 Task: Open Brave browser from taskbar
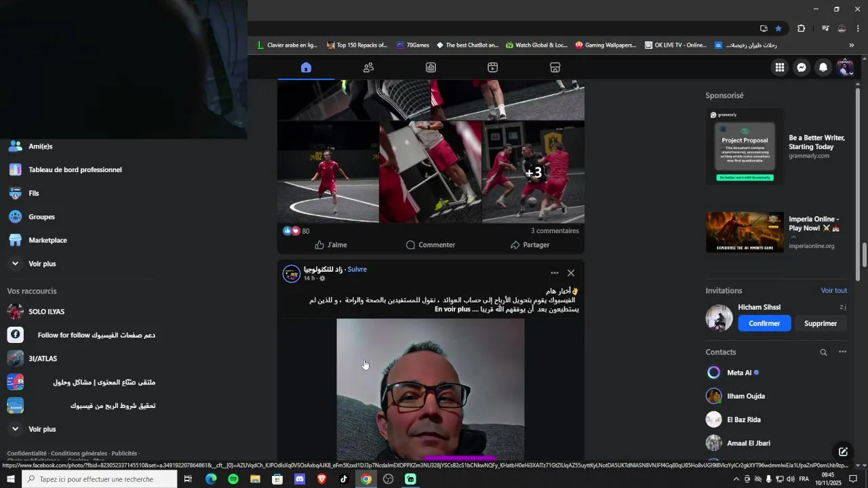[x=321, y=479]
